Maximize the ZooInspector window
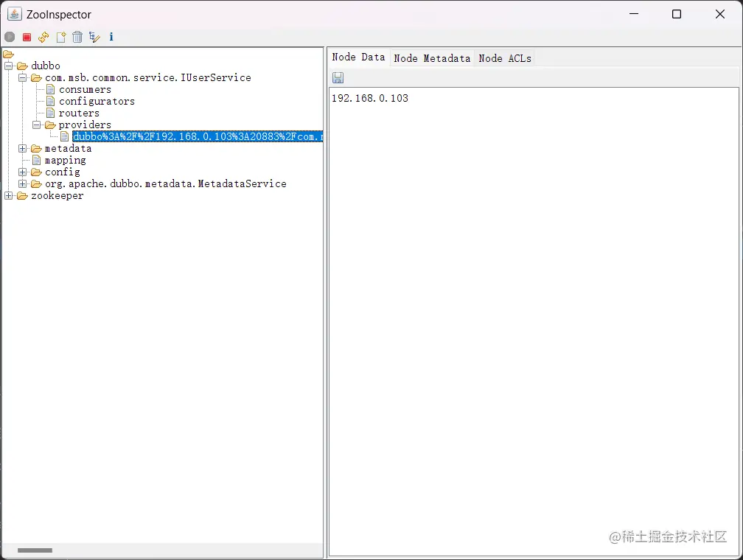Viewport: 743px width, 560px height. pyautogui.click(x=677, y=14)
